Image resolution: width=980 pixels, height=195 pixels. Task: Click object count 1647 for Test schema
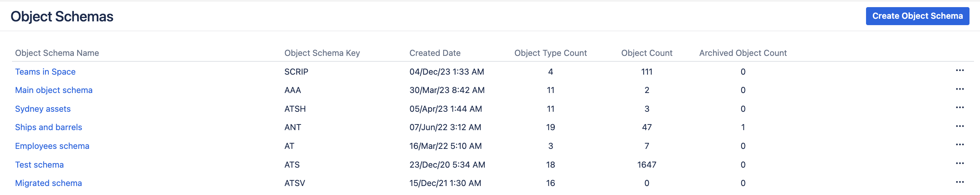click(x=647, y=165)
